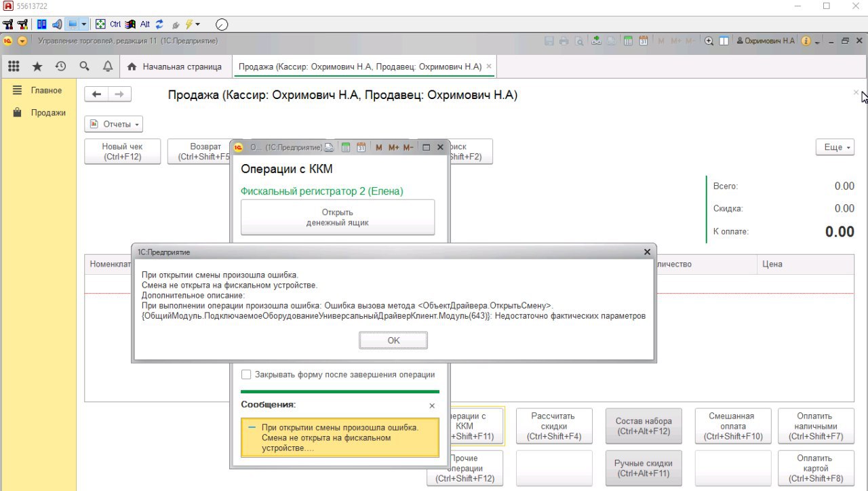
Task: Open Главное section
Action: [x=38, y=90]
